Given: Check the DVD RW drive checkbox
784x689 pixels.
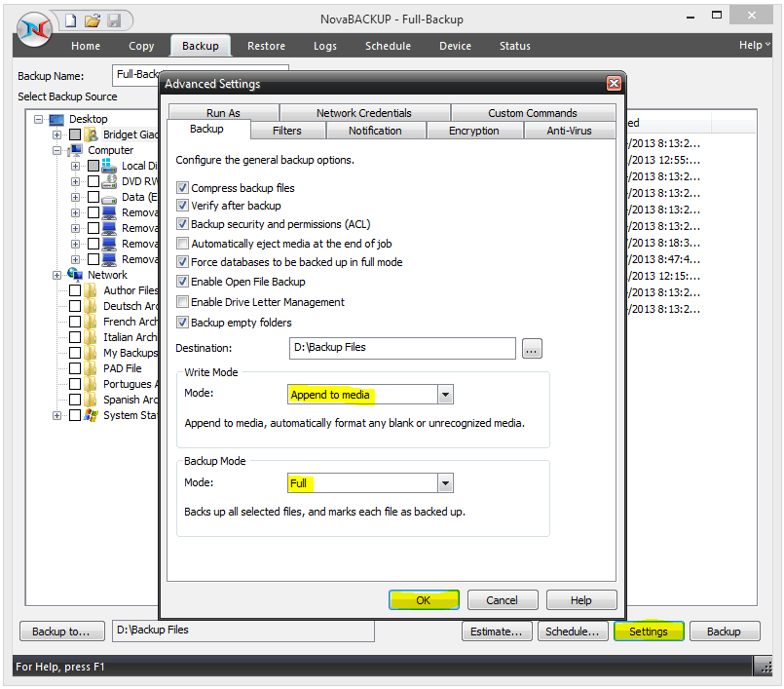Looking at the screenshot, I should (93, 181).
